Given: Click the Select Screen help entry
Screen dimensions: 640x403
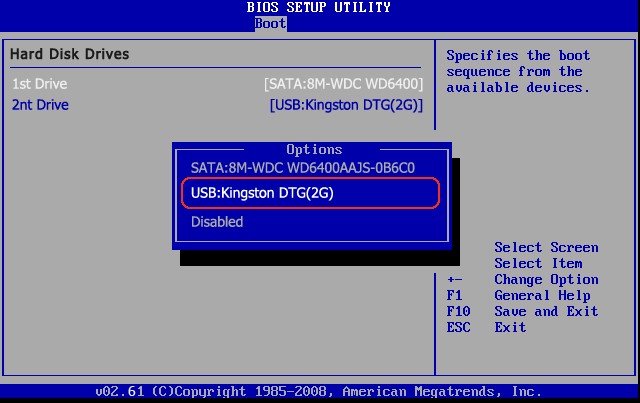Looking at the screenshot, I should [546, 247].
